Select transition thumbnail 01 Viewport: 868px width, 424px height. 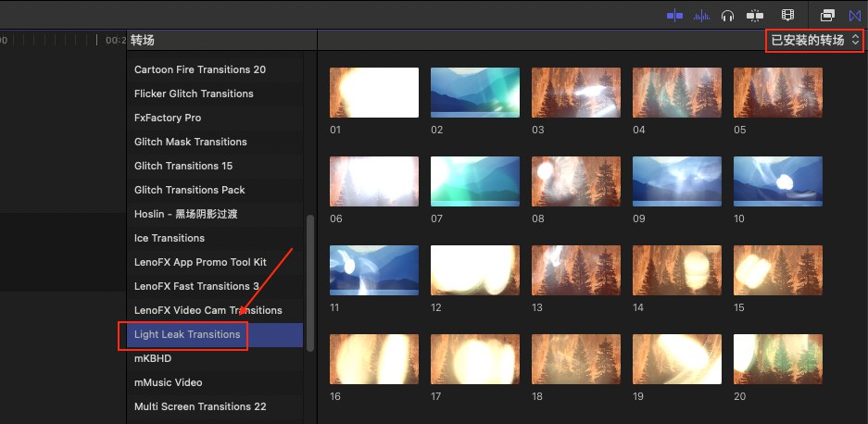374,93
